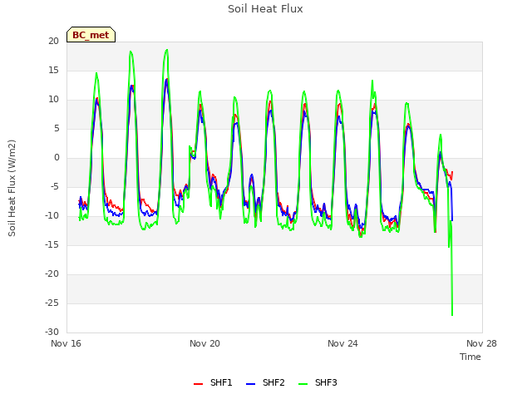Click the red SHF1 legend swatch
Viewport: 532px width, 399px height.
click(x=198, y=384)
